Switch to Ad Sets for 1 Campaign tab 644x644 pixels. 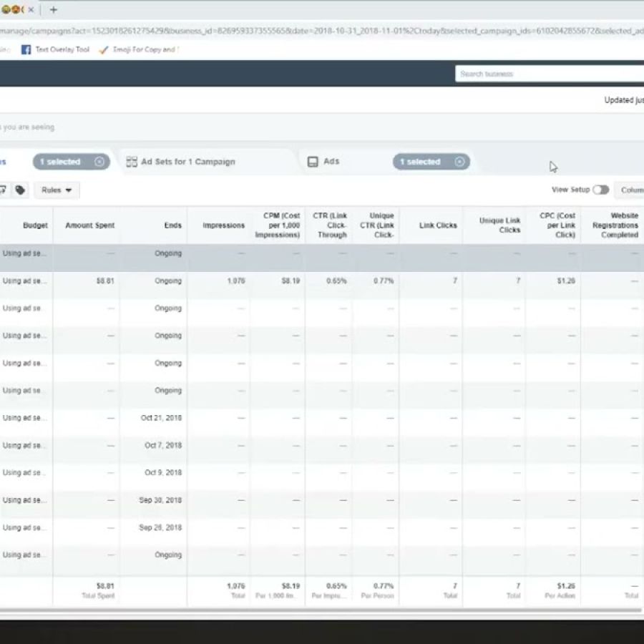pyautogui.click(x=187, y=162)
